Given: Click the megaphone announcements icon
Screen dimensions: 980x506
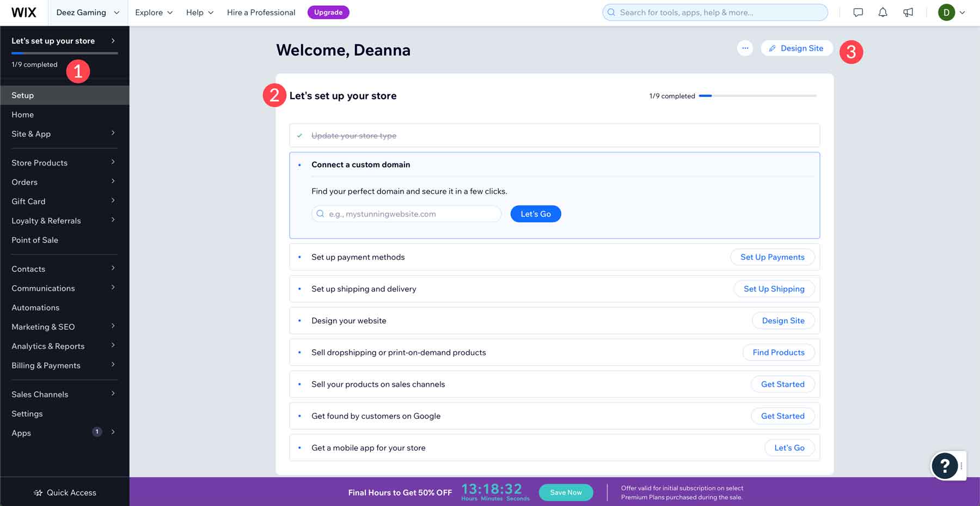Looking at the screenshot, I should [908, 12].
